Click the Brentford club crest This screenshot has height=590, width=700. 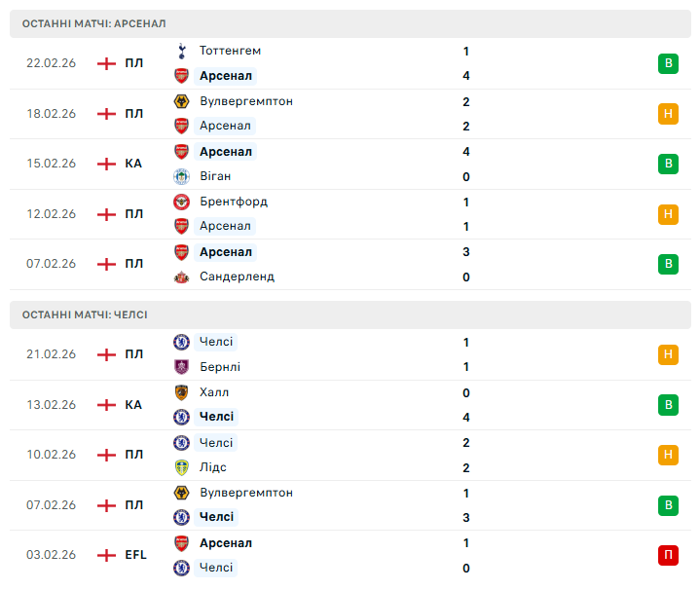(x=181, y=202)
